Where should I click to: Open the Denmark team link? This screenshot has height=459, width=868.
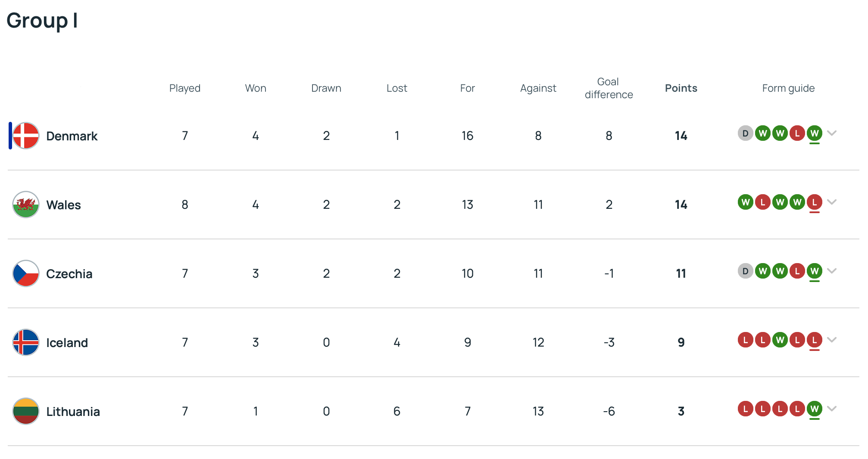[x=72, y=136]
